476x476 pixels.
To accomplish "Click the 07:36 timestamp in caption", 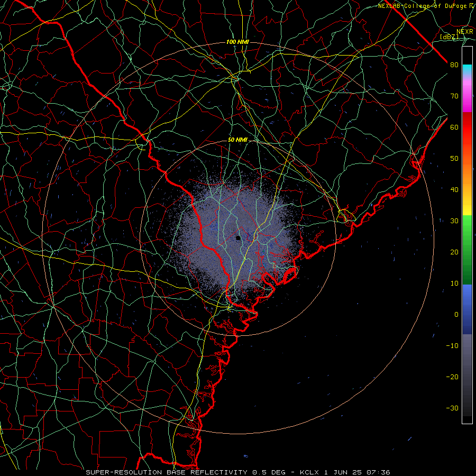I will click(377, 472).
